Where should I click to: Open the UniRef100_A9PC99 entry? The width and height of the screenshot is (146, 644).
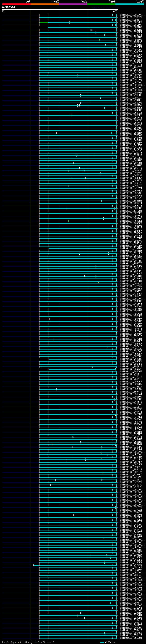pos(131,50)
